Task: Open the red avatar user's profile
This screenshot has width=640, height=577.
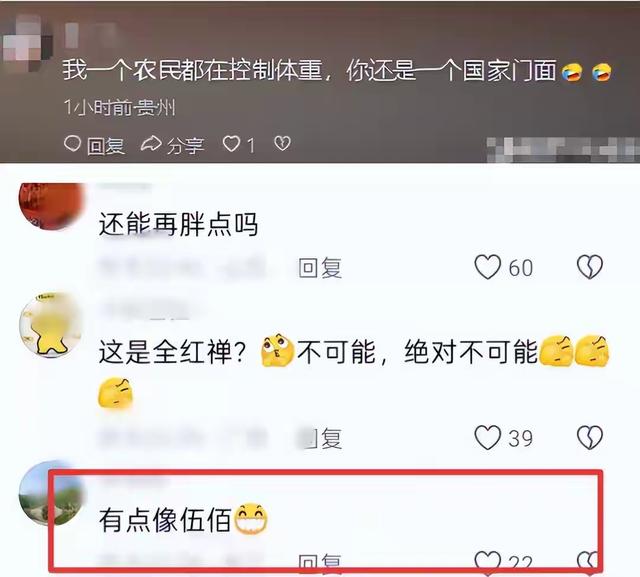Action: click(51, 206)
